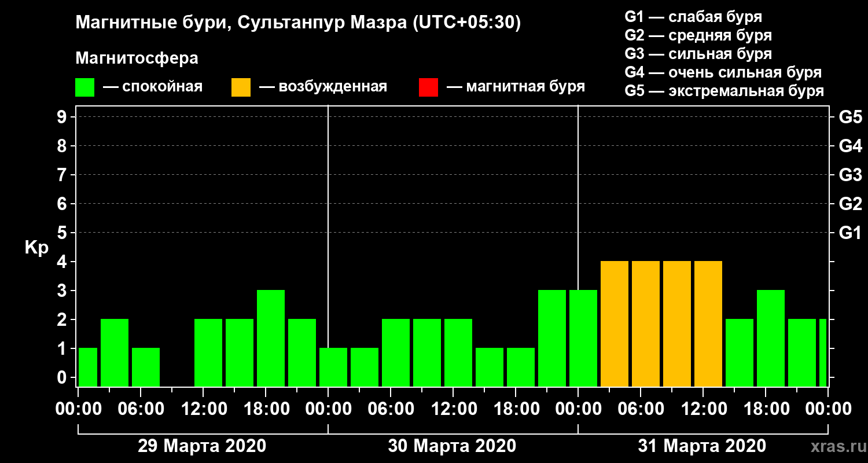Click the Kp 3 green bar near 18:00 on 31 Марта

pos(771,338)
